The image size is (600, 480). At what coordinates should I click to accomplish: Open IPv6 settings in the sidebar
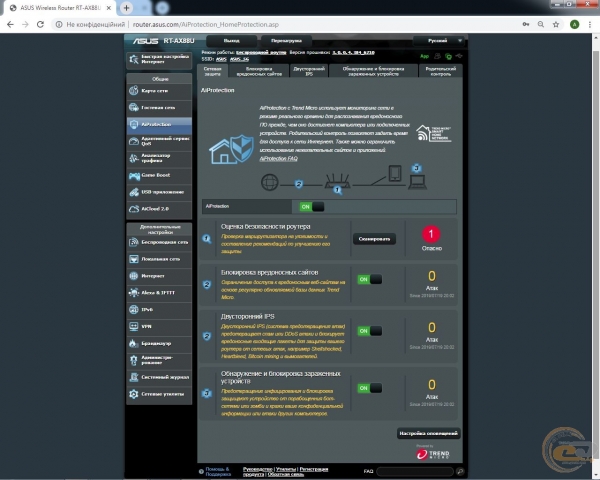coord(159,310)
